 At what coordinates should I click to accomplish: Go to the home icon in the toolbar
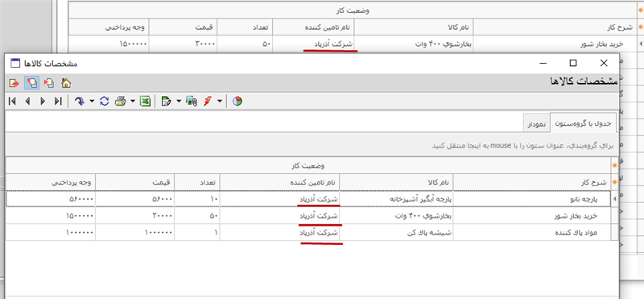tap(66, 83)
